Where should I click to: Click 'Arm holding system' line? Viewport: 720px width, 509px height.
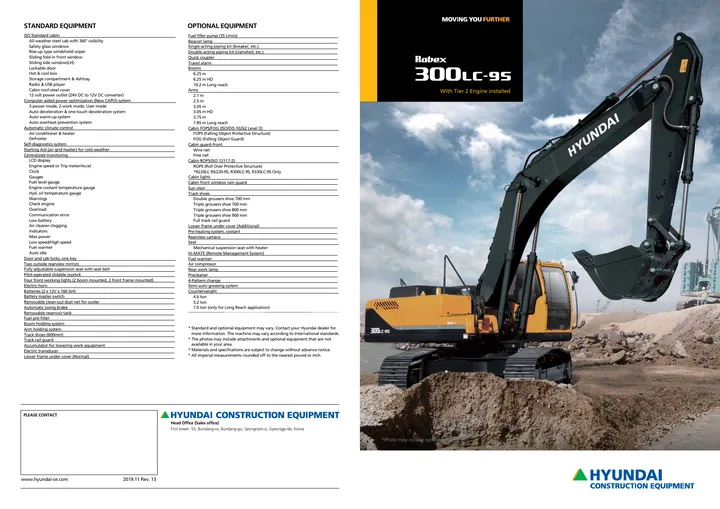pyautogui.click(x=43, y=329)
